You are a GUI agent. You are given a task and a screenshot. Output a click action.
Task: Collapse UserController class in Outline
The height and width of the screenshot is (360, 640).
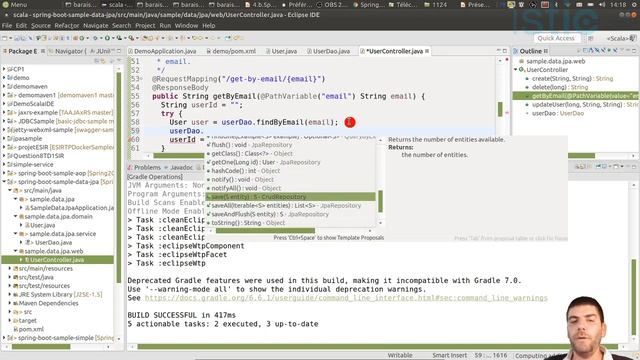click(x=516, y=70)
